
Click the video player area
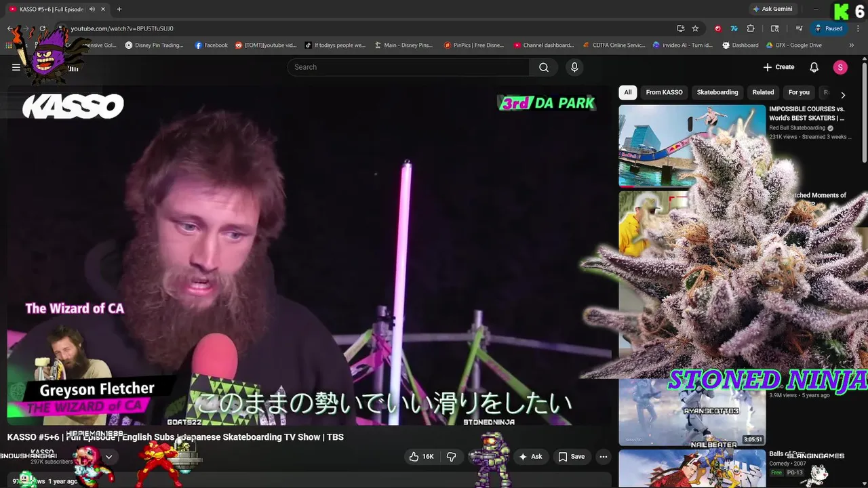[309, 254]
